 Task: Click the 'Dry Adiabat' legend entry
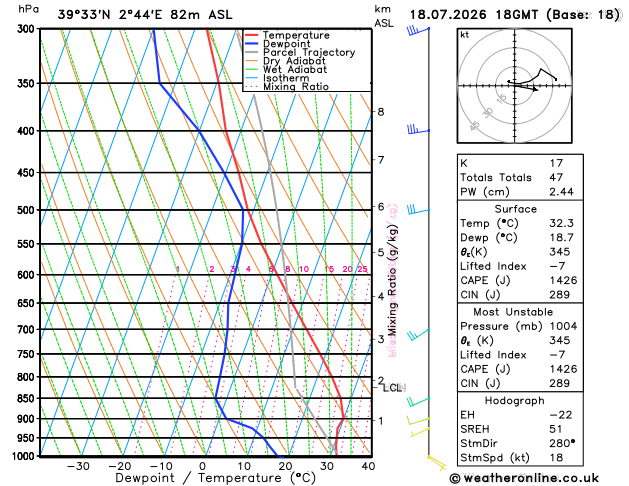pyautogui.click(x=285, y=61)
